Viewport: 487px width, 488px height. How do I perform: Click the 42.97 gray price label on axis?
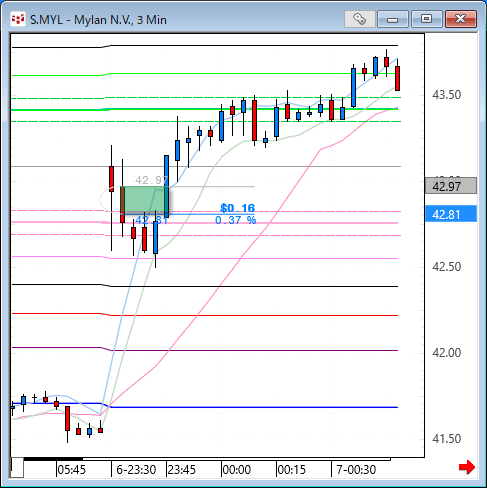(x=451, y=186)
